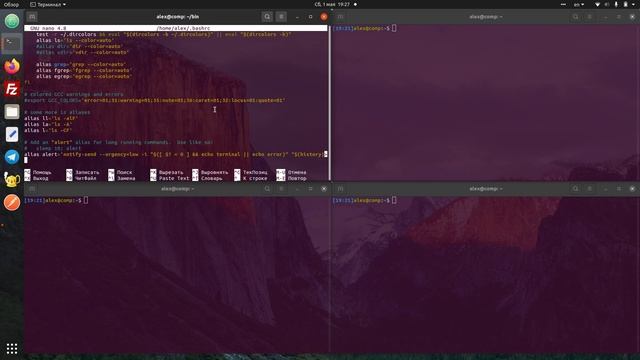Click search icon in top-right terminal window
640x360 pixels.
click(575, 17)
